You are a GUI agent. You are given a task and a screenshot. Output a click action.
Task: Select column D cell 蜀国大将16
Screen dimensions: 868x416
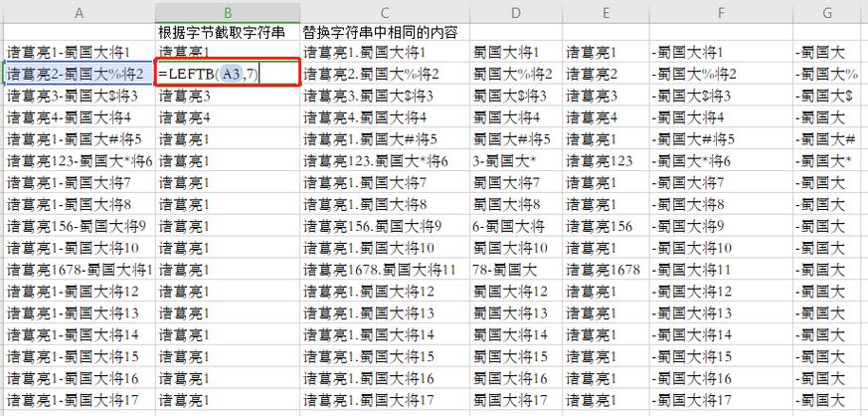pos(516,378)
